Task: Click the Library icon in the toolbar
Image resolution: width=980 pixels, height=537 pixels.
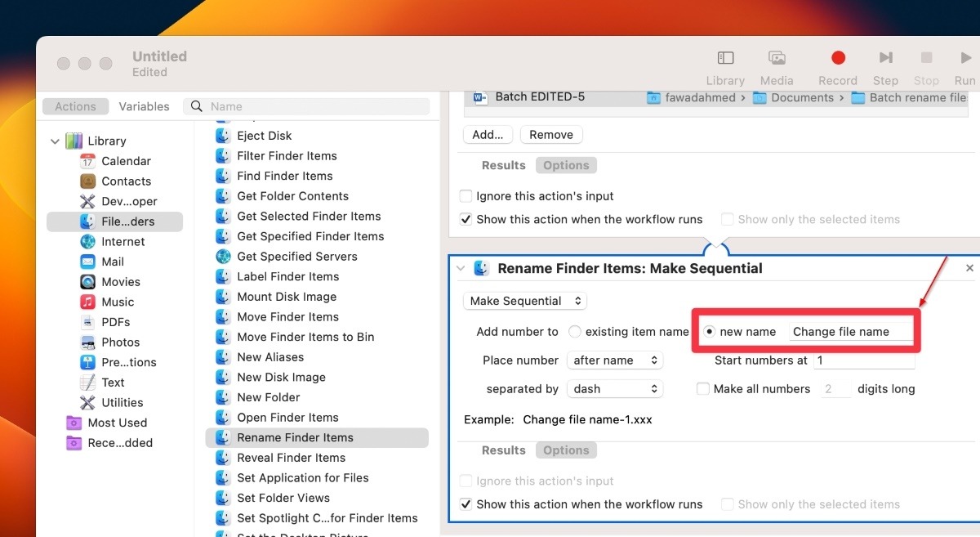Action: [725, 58]
